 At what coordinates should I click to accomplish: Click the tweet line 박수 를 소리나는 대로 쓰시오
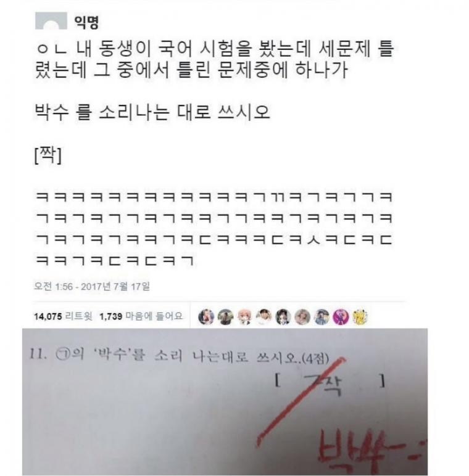click(x=152, y=112)
